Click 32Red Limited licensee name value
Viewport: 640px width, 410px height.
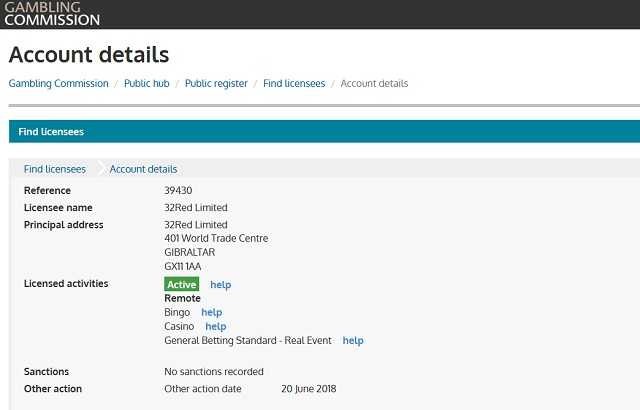point(196,208)
